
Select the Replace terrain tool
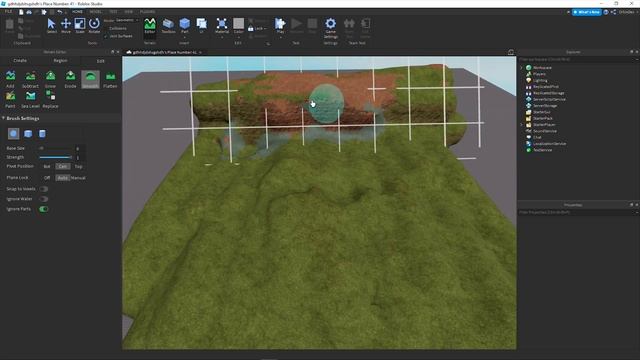(x=50, y=99)
